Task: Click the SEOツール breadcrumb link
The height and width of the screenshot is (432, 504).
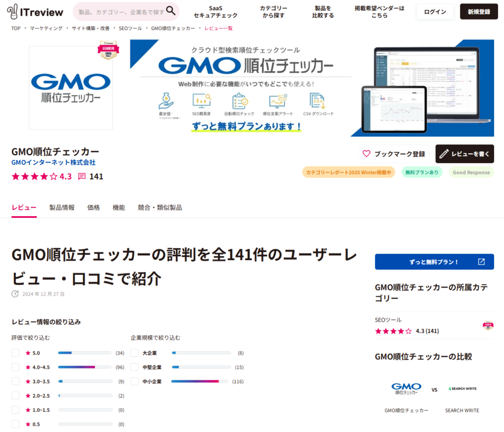Action: [x=130, y=28]
